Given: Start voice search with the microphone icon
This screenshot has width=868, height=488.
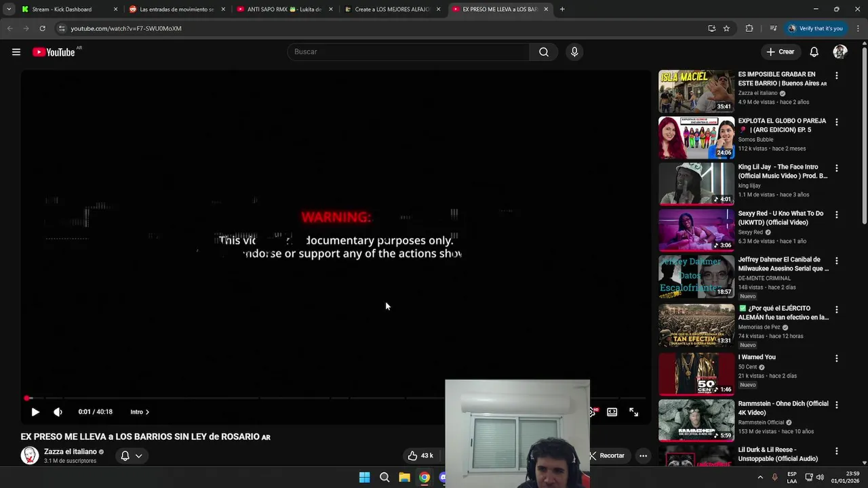Looking at the screenshot, I should pos(574,52).
